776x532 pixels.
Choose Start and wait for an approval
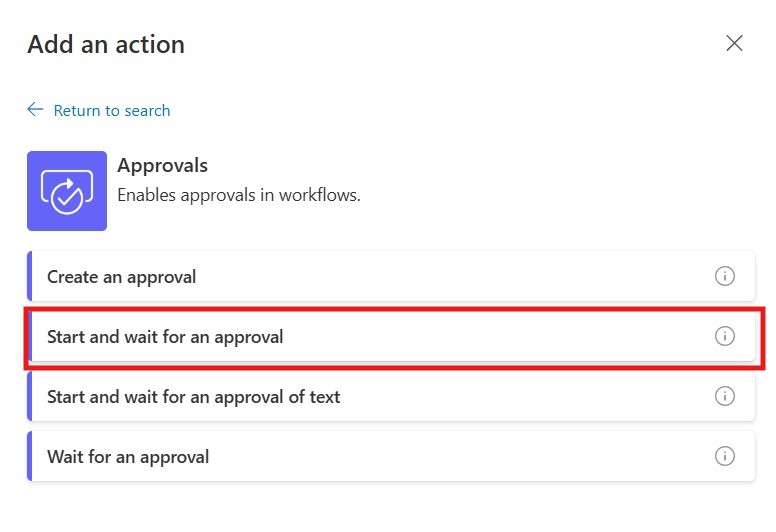165,337
